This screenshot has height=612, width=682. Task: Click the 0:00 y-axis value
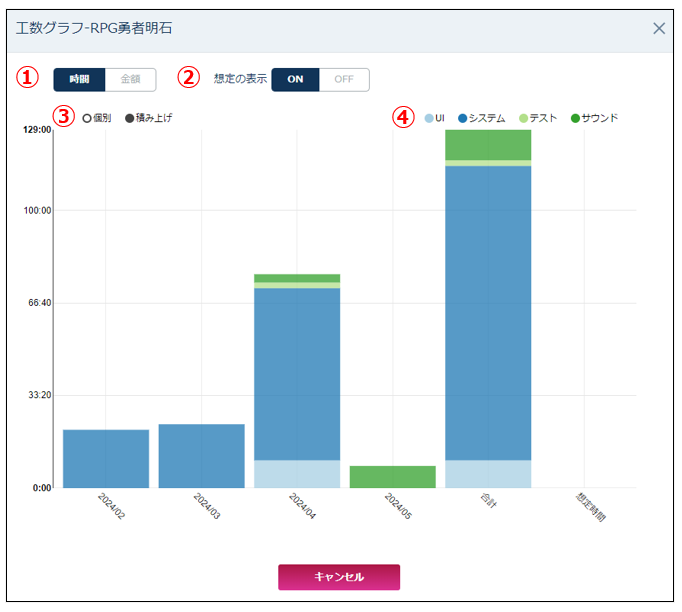click(x=42, y=488)
